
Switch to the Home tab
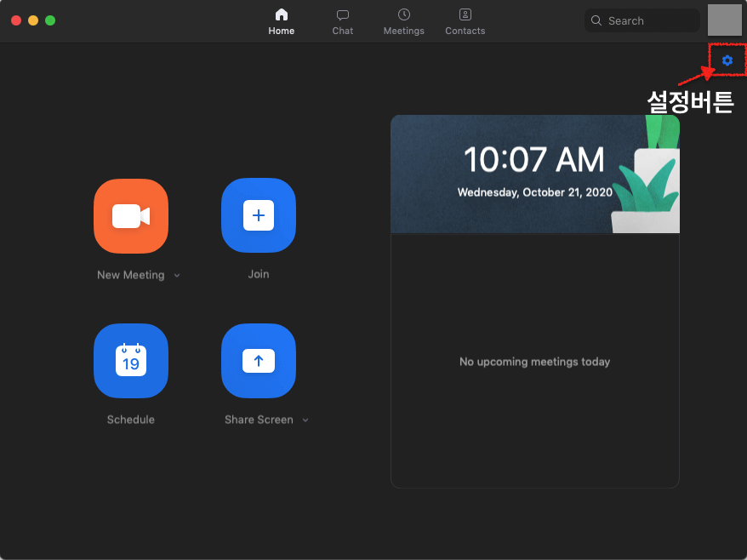(282, 22)
